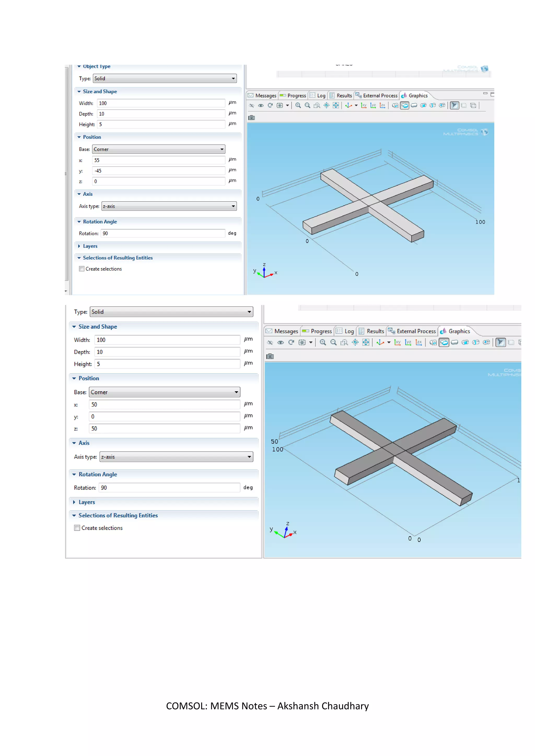Viewport: 535px width, 756px height.
Task: Click Zoom Box icon in lower Graphics toolbar
Action: 344,342
